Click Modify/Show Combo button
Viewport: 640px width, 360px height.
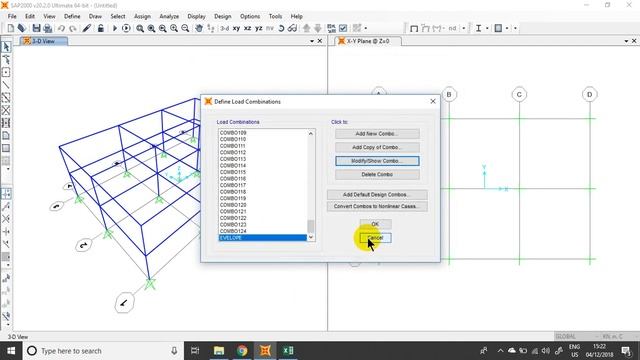(x=377, y=161)
